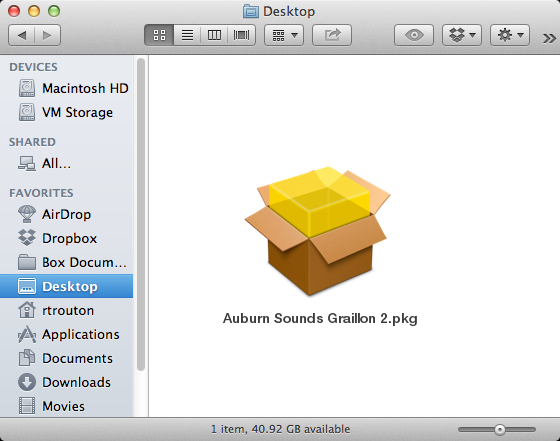Click the Documents sidebar icon
Screen dimensions: 560x441
click(x=27, y=358)
